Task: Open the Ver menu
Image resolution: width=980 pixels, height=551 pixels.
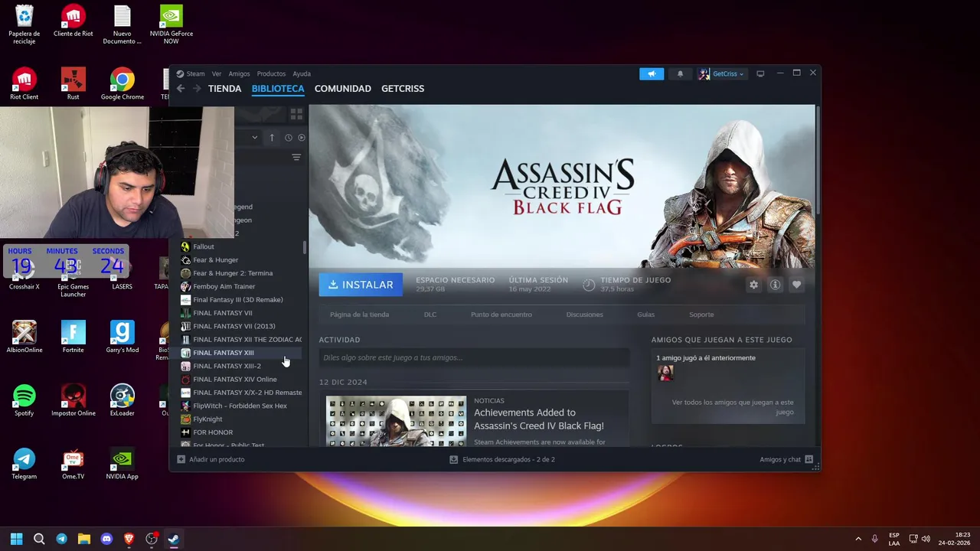Action: pyautogui.click(x=217, y=73)
